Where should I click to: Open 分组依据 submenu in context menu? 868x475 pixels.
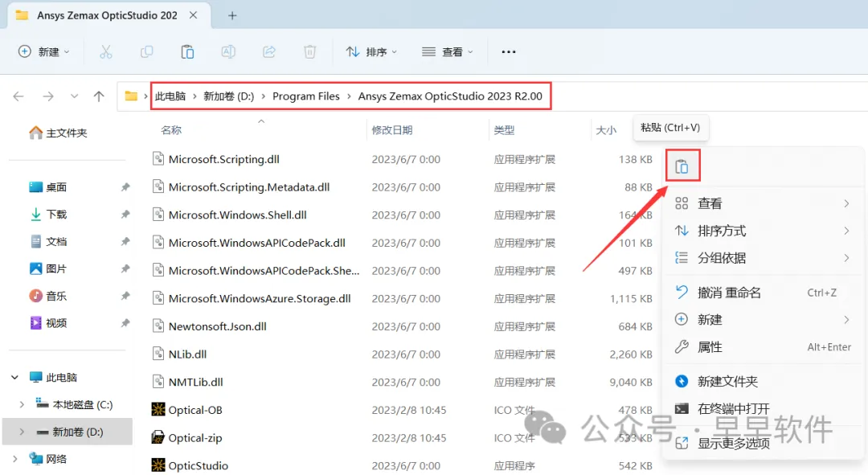(762, 257)
